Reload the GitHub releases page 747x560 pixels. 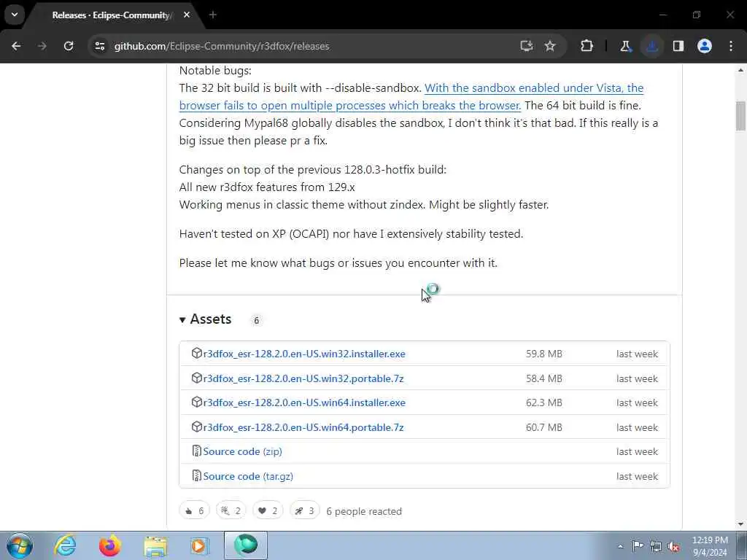coord(69,46)
